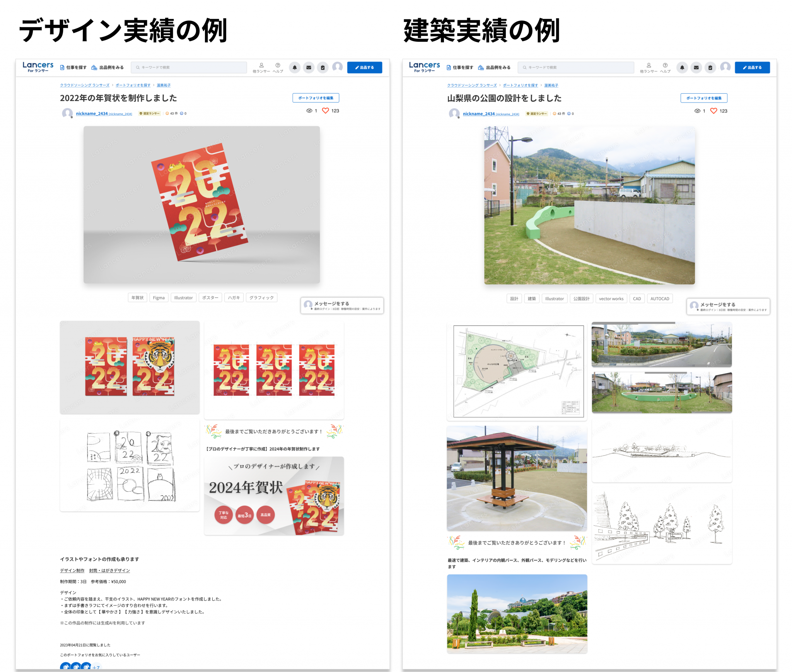Open the mail messages icon on the 山梨県公園 page
Viewport: 792px width, 672px height.
(696, 67)
